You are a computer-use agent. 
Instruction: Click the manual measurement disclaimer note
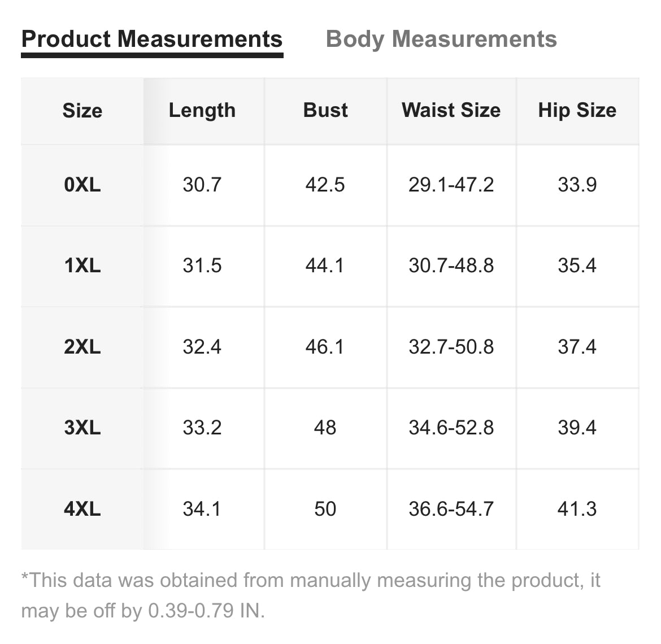coord(311,595)
